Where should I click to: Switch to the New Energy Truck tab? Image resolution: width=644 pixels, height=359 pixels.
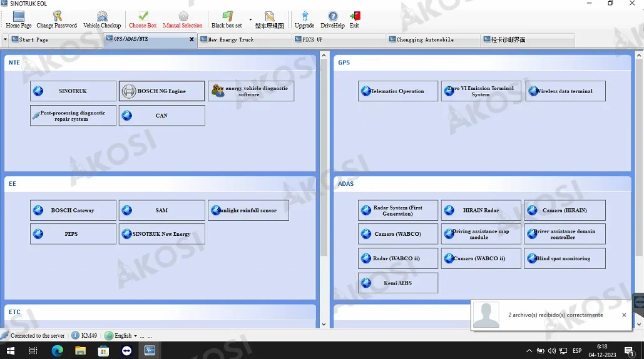point(245,40)
